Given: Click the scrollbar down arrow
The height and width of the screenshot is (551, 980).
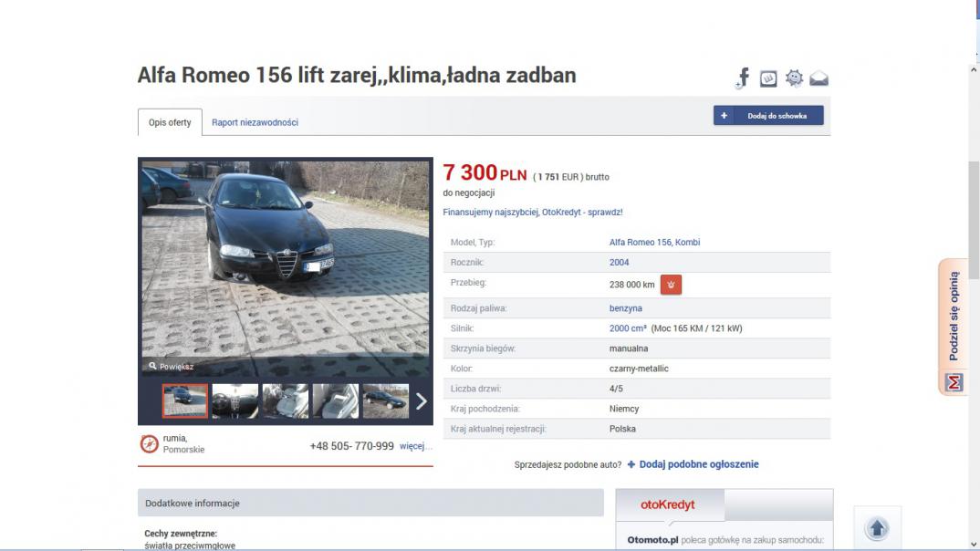Looking at the screenshot, I should [x=974, y=544].
